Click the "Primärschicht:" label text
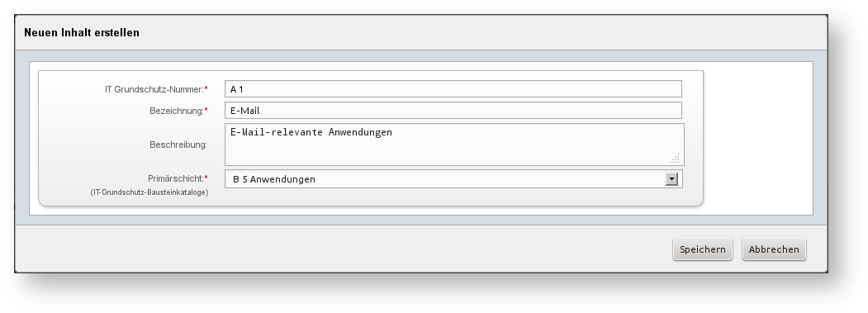This screenshot has height=313, width=868. tap(176, 178)
